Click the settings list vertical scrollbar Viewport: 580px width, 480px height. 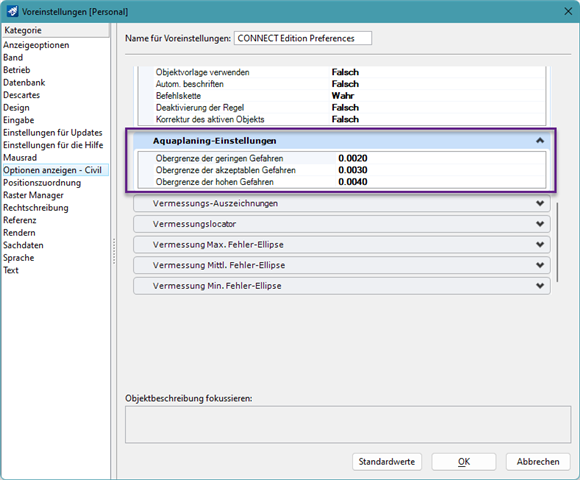pos(557,242)
